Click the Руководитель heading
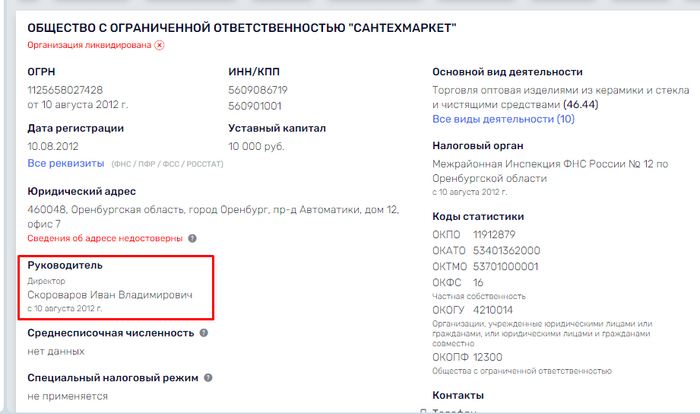 (x=65, y=265)
